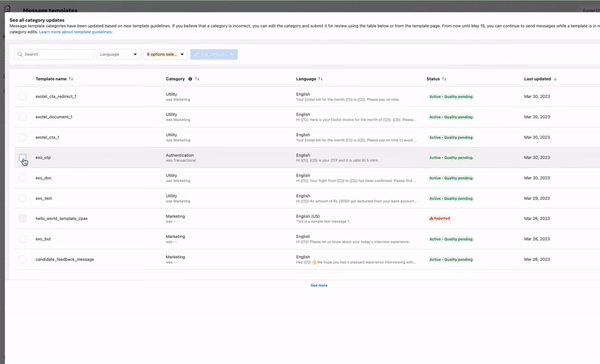Click the disabled edit category button
The image size is (600, 364).
(214, 54)
